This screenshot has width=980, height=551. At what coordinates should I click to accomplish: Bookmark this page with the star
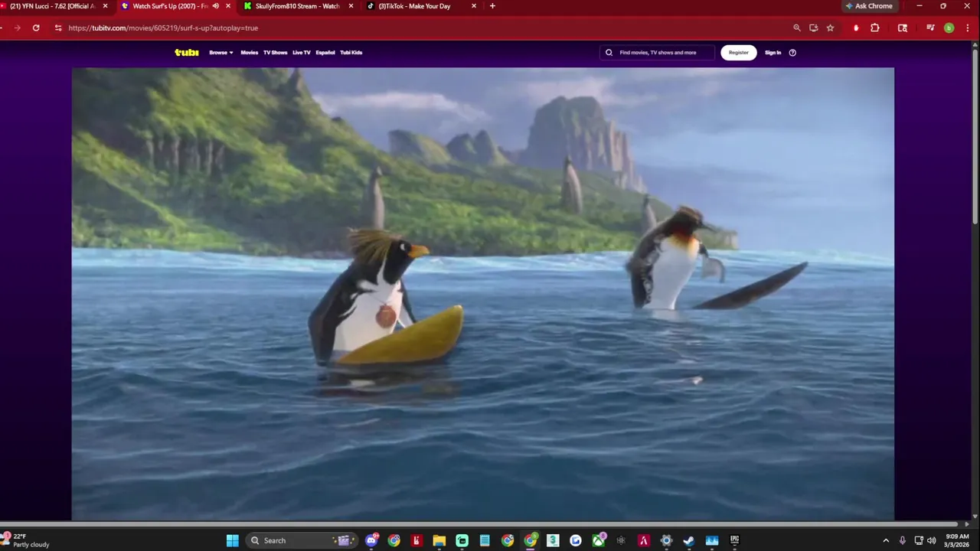(x=830, y=28)
